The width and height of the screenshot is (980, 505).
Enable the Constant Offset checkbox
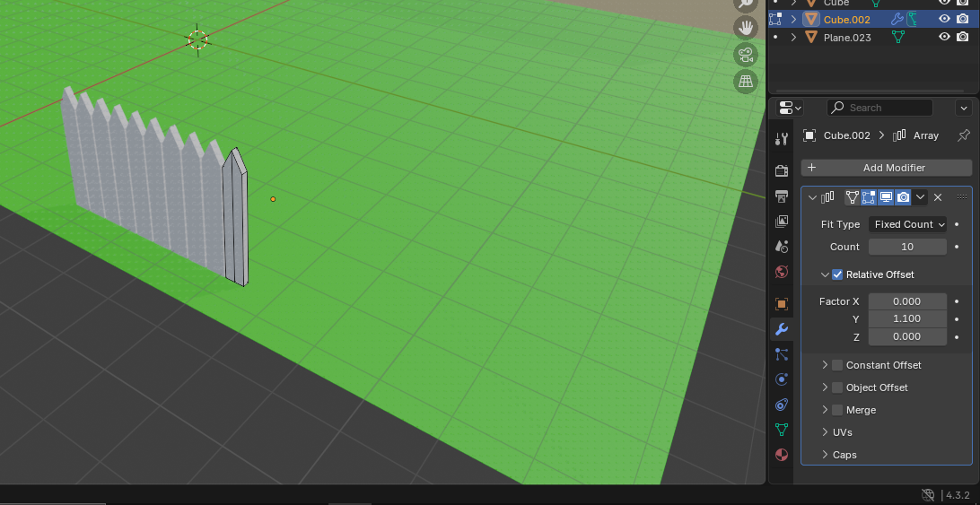click(837, 365)
